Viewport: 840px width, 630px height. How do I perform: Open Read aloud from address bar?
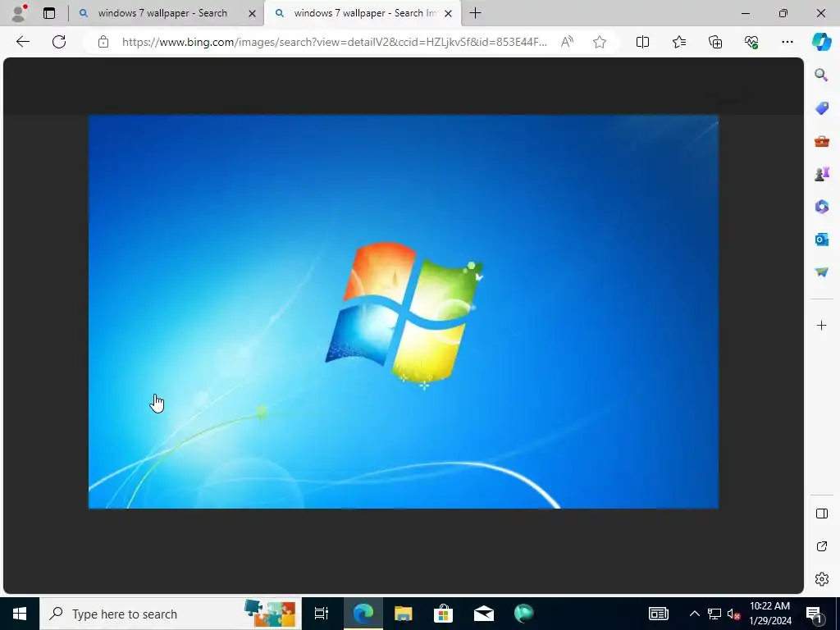[x=567, y=42]
